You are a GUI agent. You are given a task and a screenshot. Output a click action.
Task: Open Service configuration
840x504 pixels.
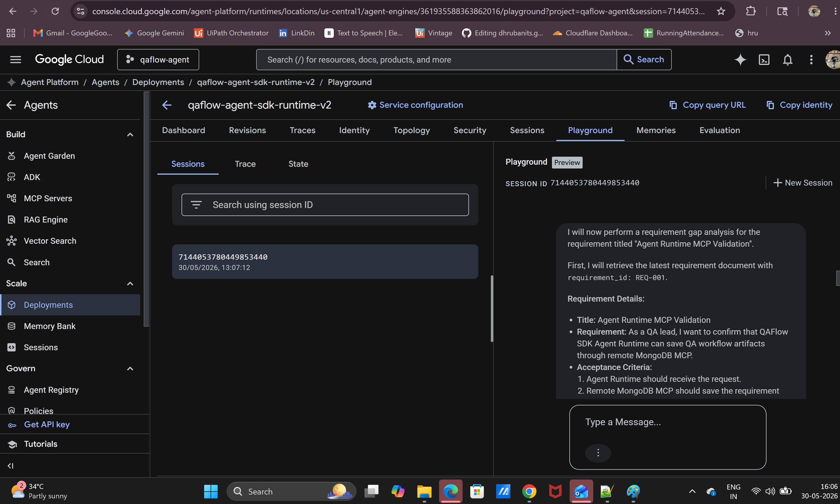(x=415, y=105)
